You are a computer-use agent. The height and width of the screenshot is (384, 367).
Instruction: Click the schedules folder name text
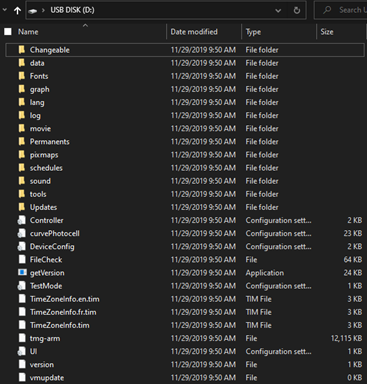click(46, 168)
